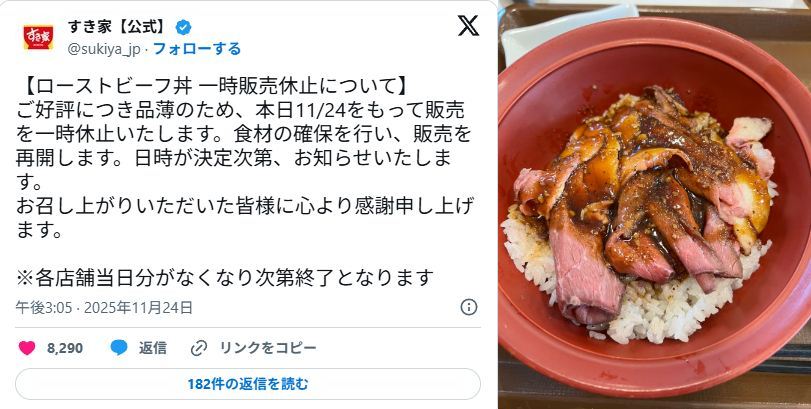
Task: Click the 返信 reply label
Action: pyautogui.click(x=153, y=348)
